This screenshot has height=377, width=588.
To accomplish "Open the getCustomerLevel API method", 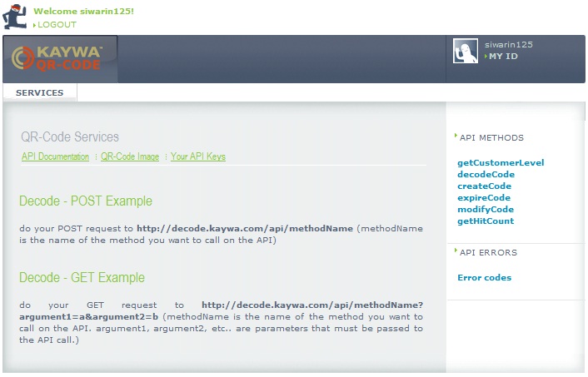I will click(501, 162).
